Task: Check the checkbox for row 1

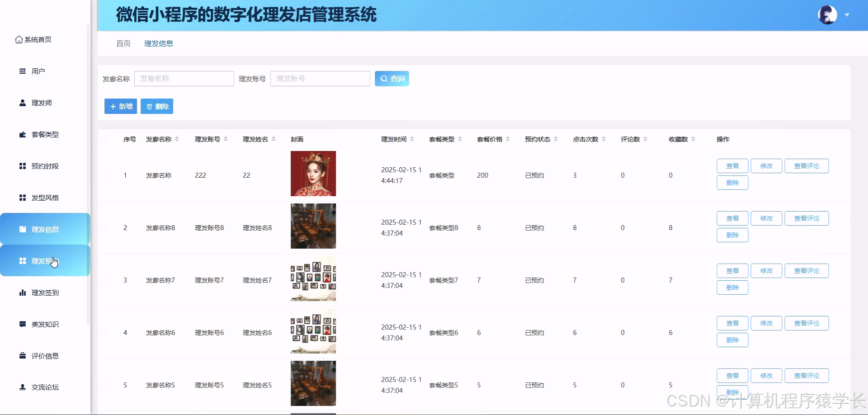Action: pos(104,175)
